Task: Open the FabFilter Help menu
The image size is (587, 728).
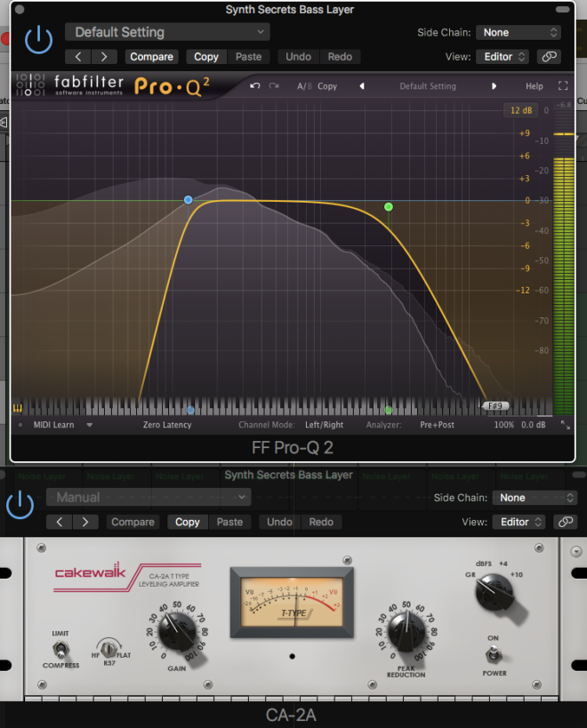Action: (x=534, y=86)
